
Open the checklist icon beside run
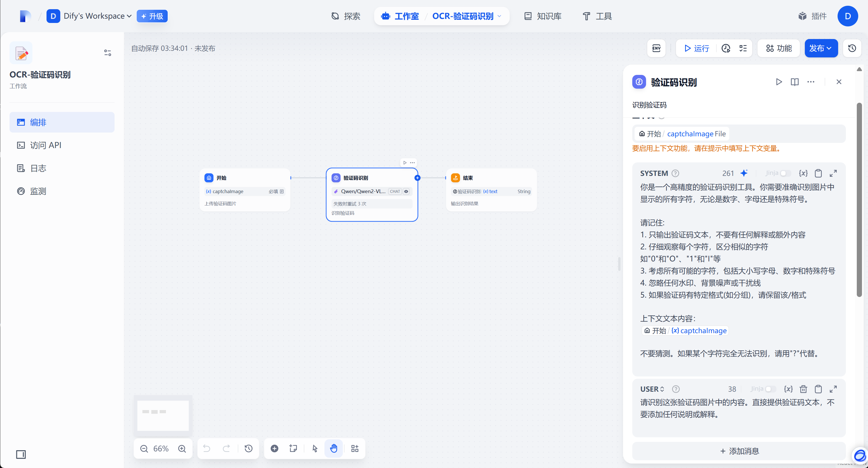tap(743, 48)
